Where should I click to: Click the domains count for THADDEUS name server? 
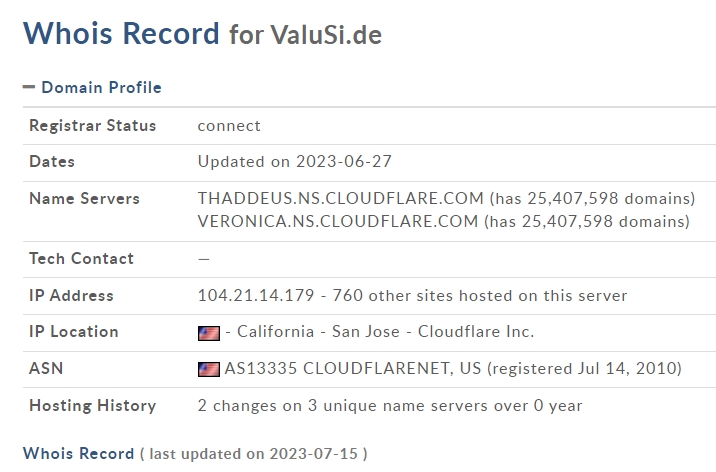coord(593,199)
